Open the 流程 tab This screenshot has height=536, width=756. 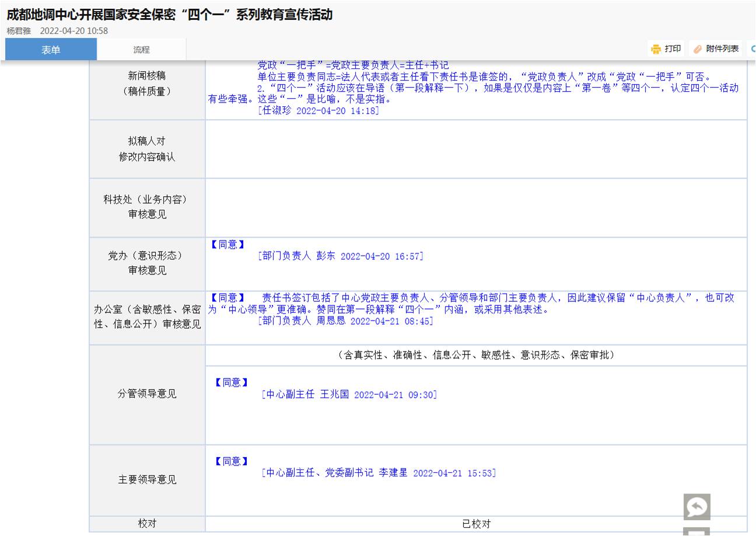[141, 50]
